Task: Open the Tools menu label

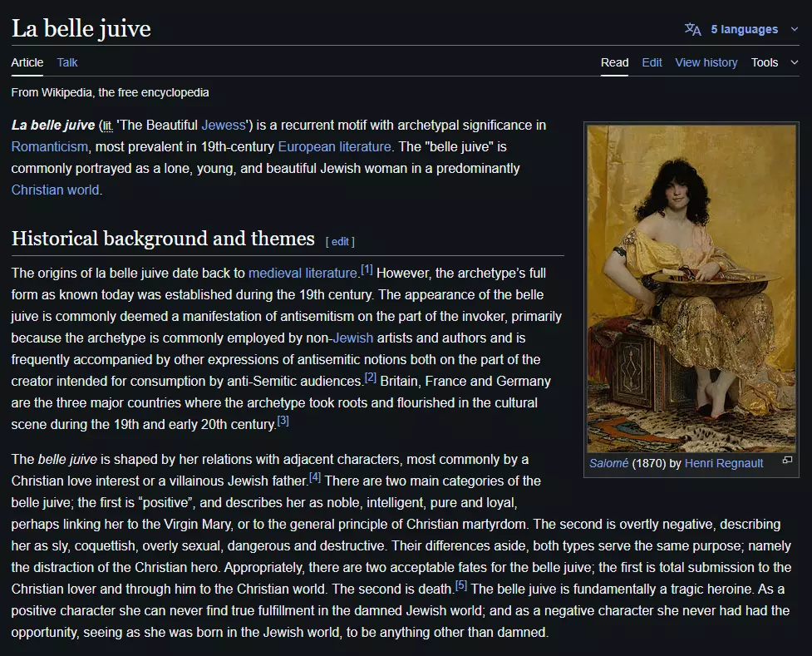Action: tap(765, 62)
